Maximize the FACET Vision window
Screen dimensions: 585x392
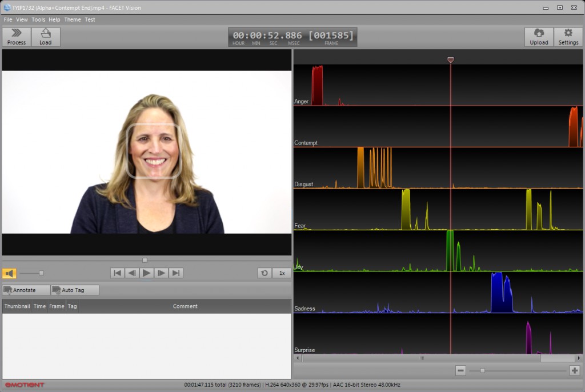pyautogui.click(x=560, y=7)
